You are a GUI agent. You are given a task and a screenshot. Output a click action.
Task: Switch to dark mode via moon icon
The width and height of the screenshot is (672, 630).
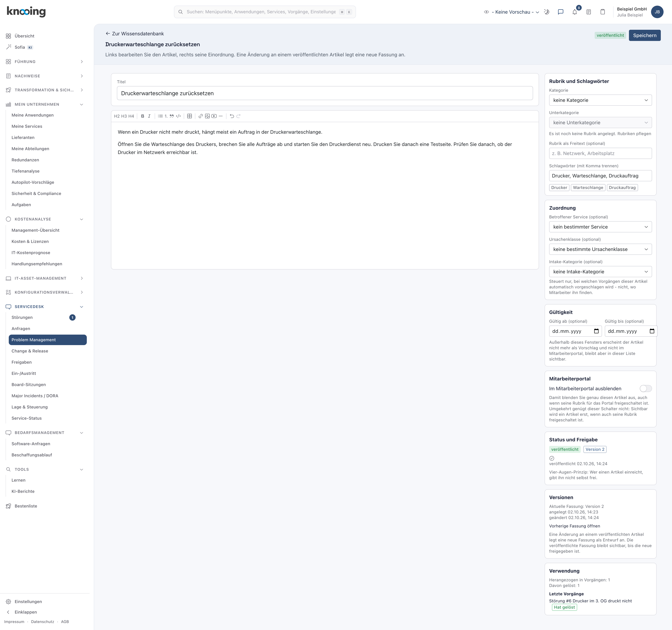coord(547,12)
